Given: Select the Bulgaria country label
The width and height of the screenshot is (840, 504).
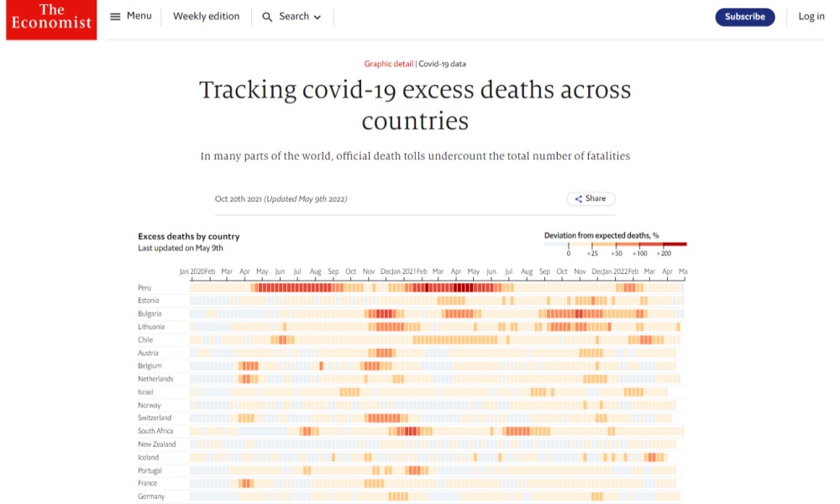Looking at the screenshot, I should click(150, 313).
